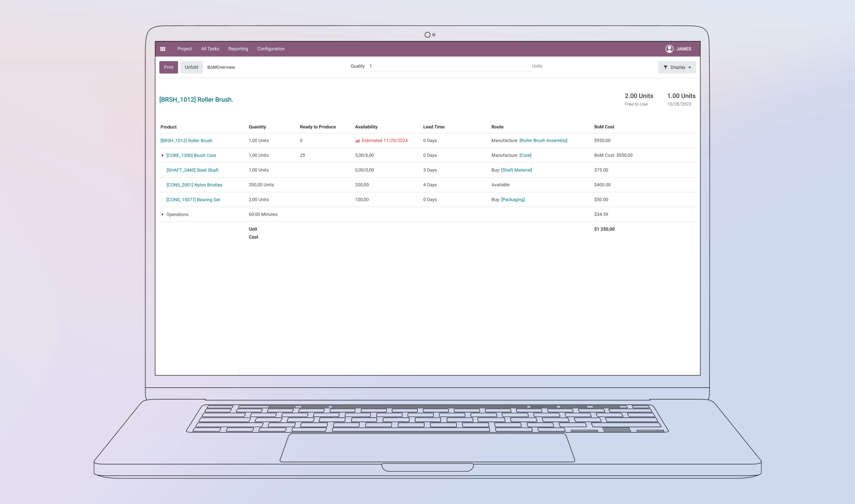
Task: Click the Print button
Action: (x=168, y=67)
